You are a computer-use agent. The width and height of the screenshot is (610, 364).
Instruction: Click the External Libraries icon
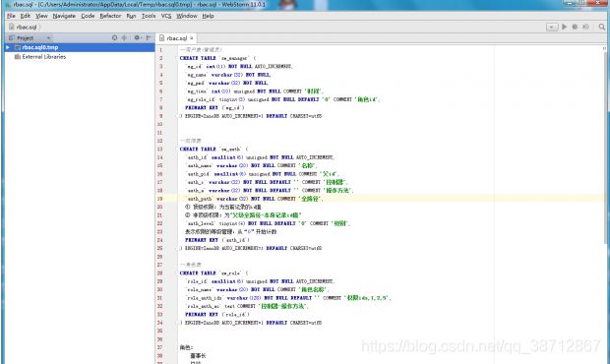pos(17,57)
